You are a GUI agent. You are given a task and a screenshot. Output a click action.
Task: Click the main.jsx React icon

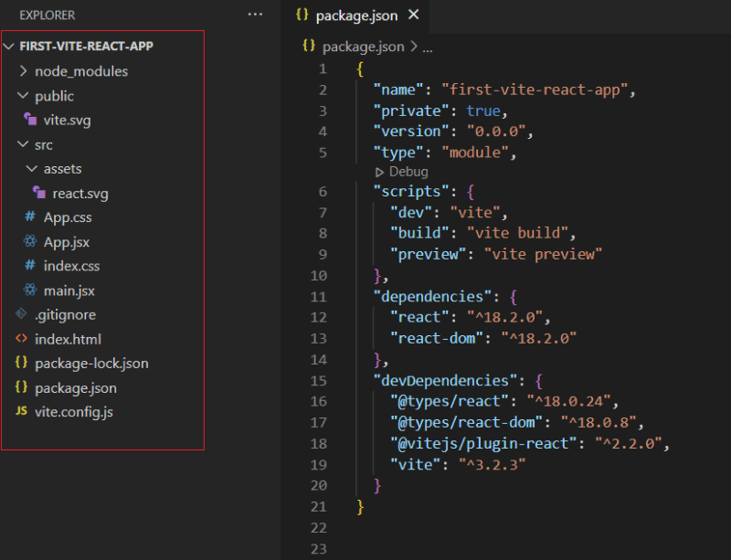[x=30, y=290]
